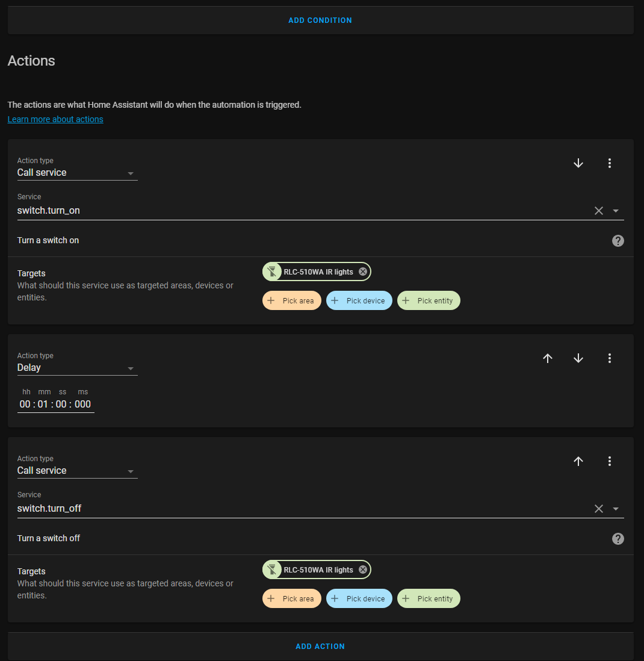Show help for Turn a switch off

coord(618,539)
